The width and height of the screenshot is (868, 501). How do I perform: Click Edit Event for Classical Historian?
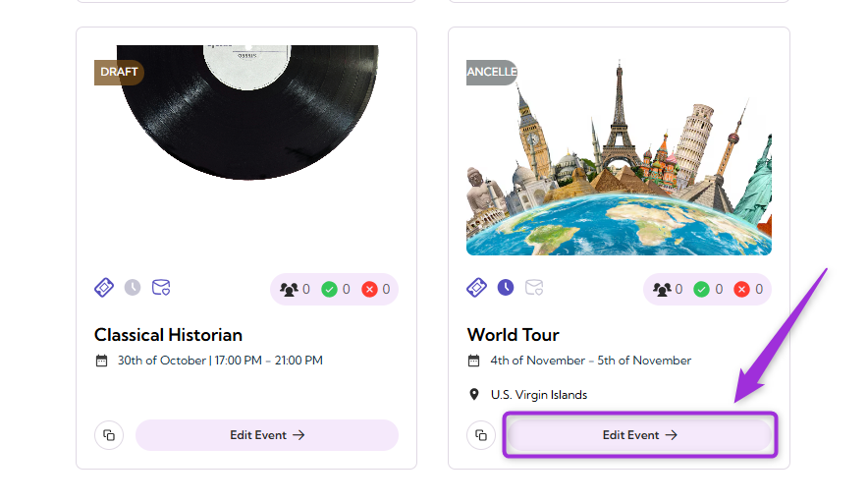[x=267, y=435]
